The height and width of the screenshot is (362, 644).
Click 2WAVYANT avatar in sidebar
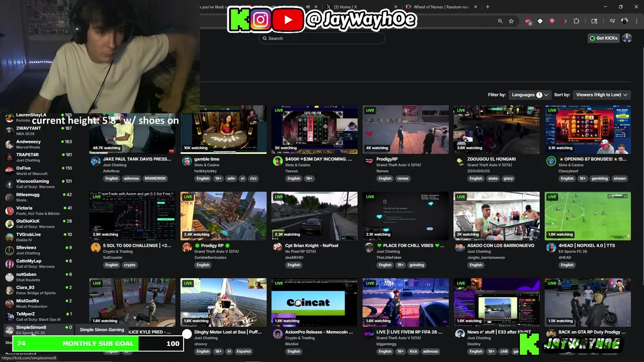coord(9,131)
